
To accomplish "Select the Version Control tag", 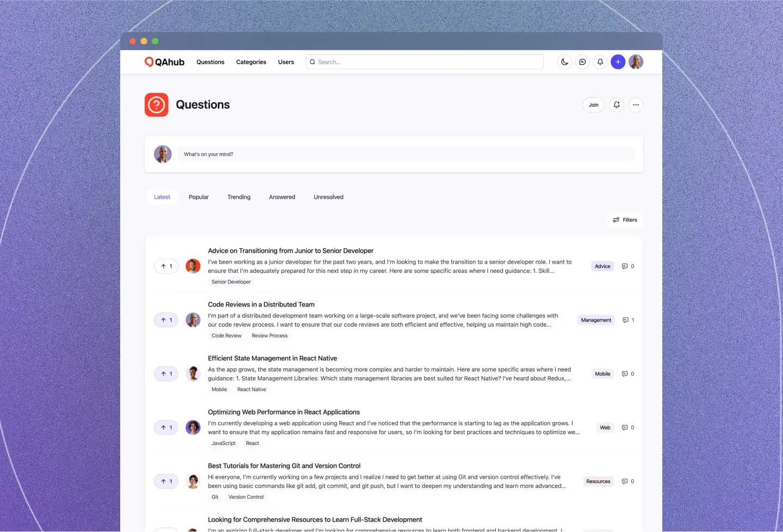I will click(246, 497).
